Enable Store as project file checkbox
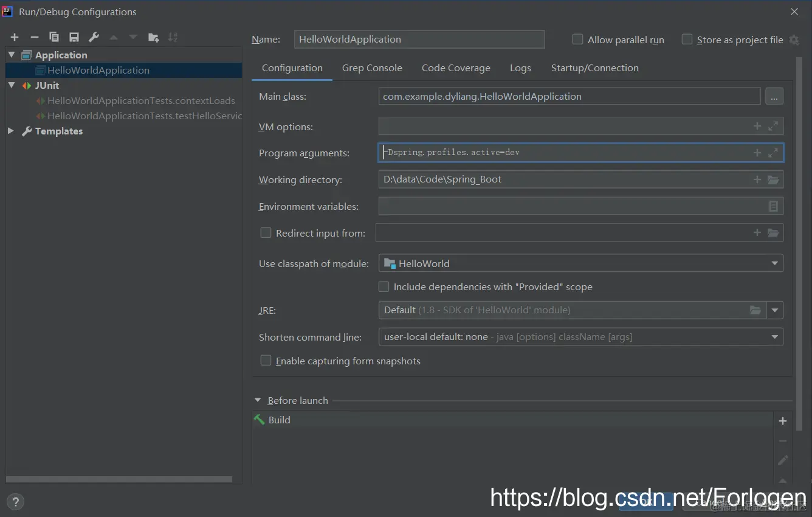812x517 pixels. [687, 40]
